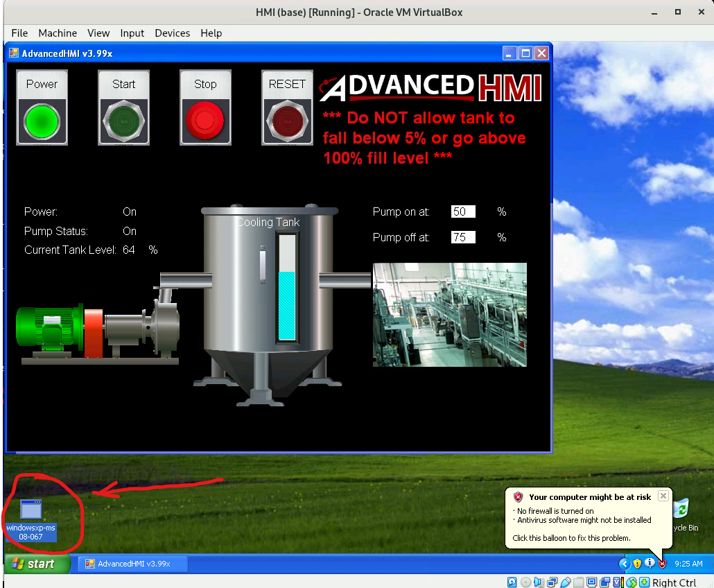The image size is (714, 588).
Task: Click the VirtualBox hard disk activity icon
Action: 512,582
